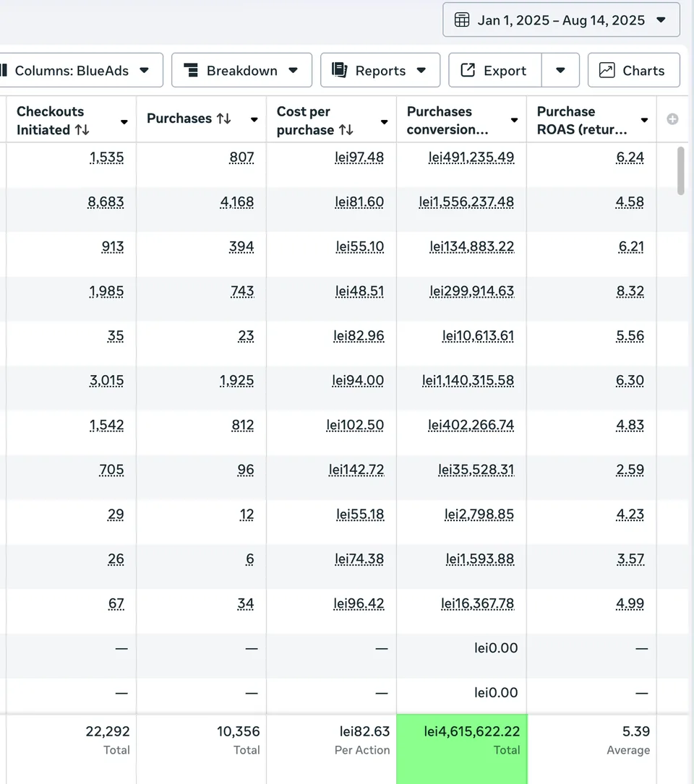Open the Purchases column options arrow
The width and height of the screenshot is (694, 784).
pyautogui.click(x=254, y=119)
